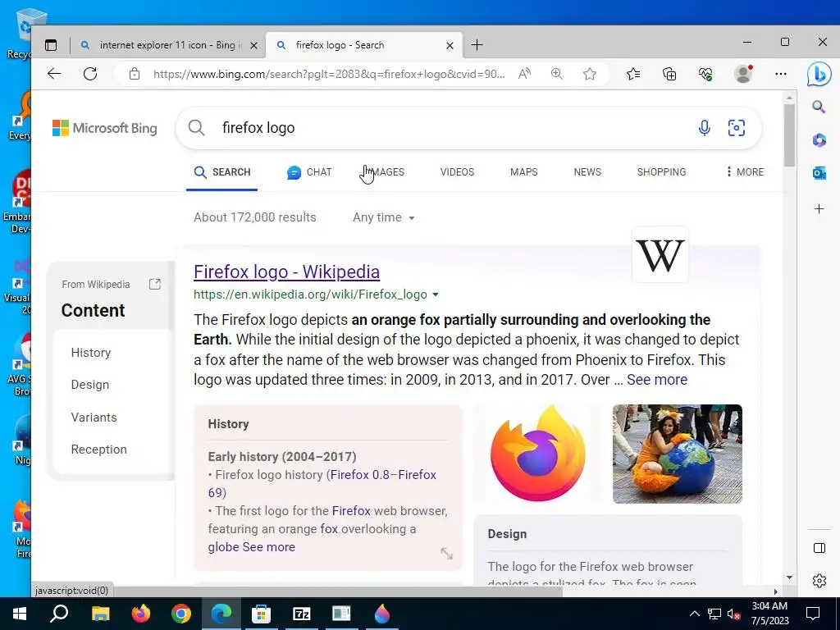The image size is (840, 630).
Task: Open the Collections icon
Action: coord(669,74)
